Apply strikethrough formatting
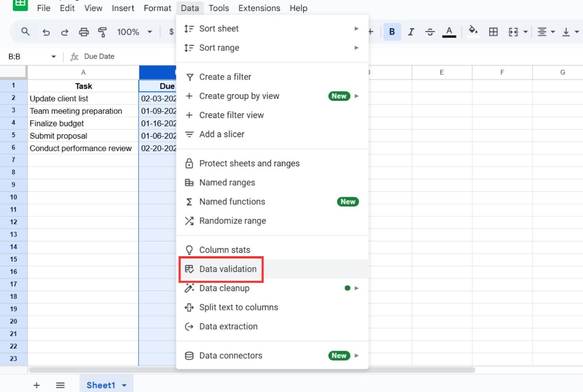This screenshot has height=392, width=583. tap(430, 32)
